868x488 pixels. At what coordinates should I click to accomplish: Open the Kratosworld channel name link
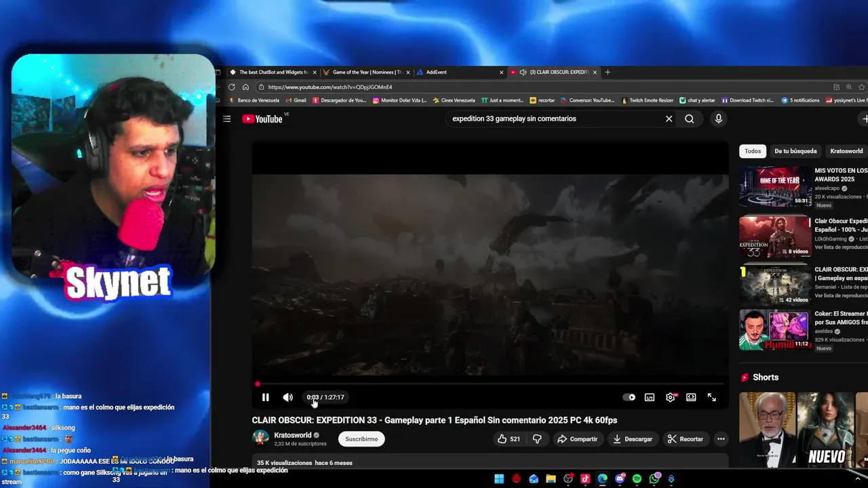point(293,435)
